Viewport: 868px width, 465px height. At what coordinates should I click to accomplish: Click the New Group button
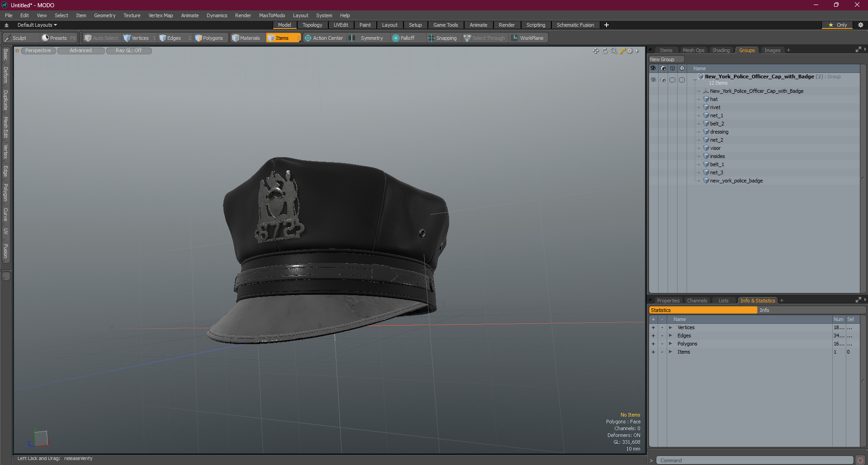666,59
